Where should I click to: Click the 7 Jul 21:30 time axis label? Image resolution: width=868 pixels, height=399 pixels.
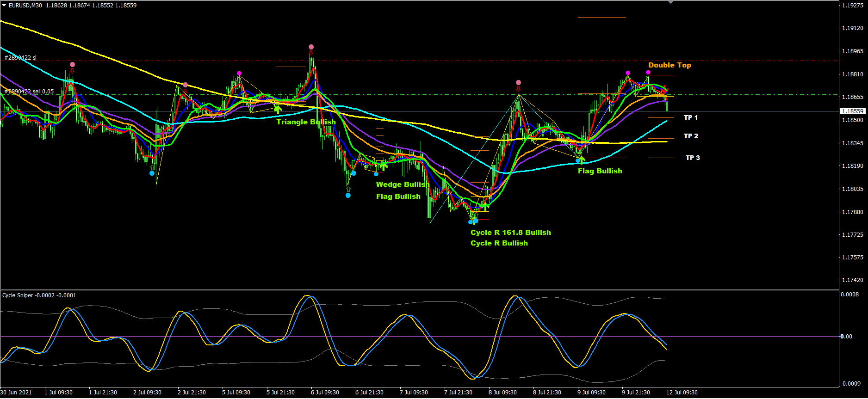click(x=459, y=393)
